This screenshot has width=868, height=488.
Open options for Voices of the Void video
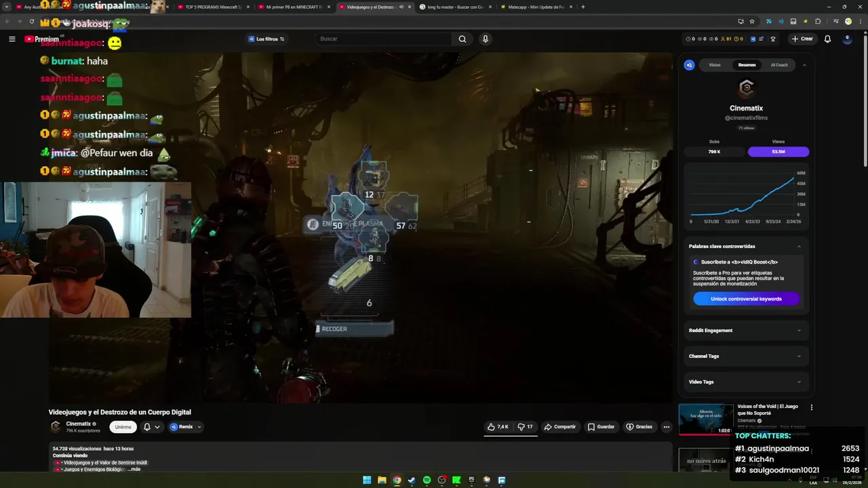tap(811, 407)
